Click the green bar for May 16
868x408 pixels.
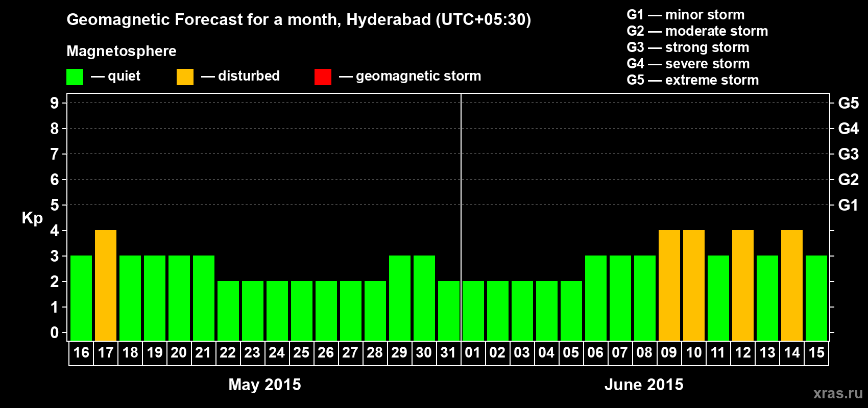[x=81, y=298]
